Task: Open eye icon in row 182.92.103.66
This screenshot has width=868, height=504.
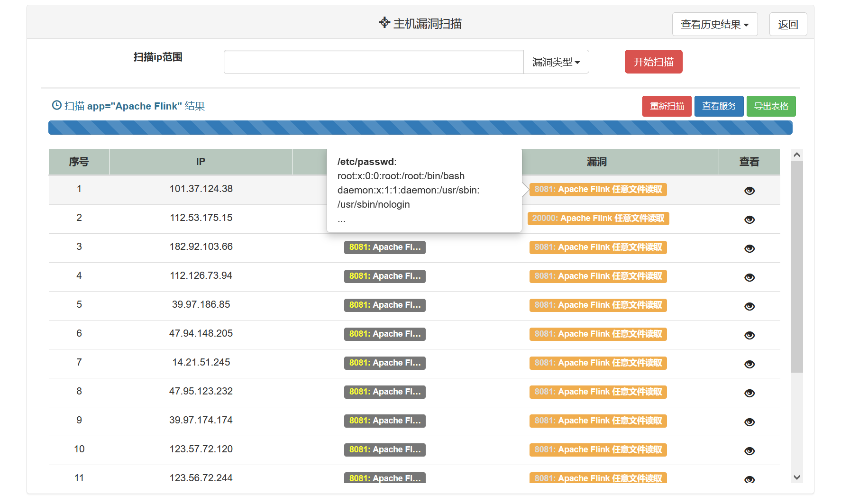Action: pos(749,248)
